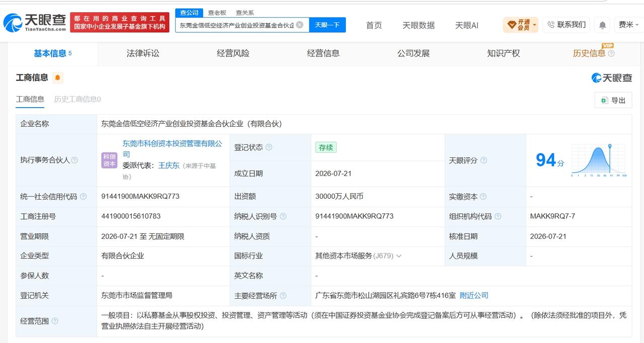Click the 94分 score value
Screen dimensions: 644x343
(x=550, y=160)
